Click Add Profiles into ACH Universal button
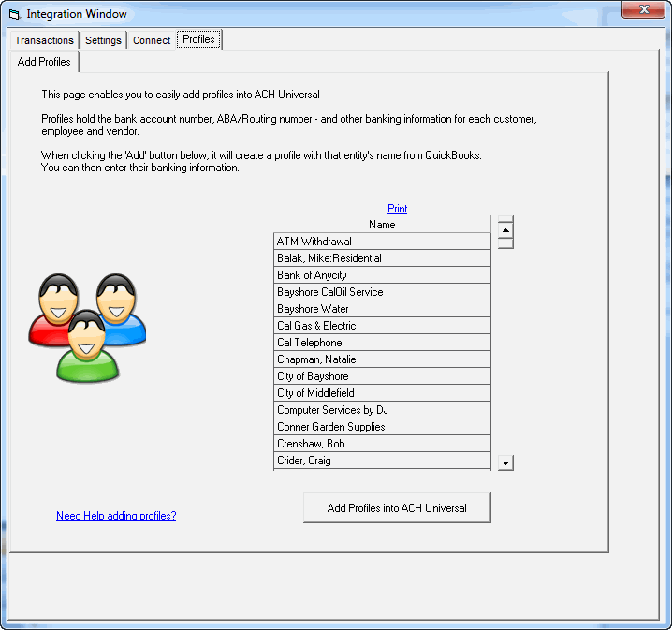This screenshot has width=672, height=630. 397,508
